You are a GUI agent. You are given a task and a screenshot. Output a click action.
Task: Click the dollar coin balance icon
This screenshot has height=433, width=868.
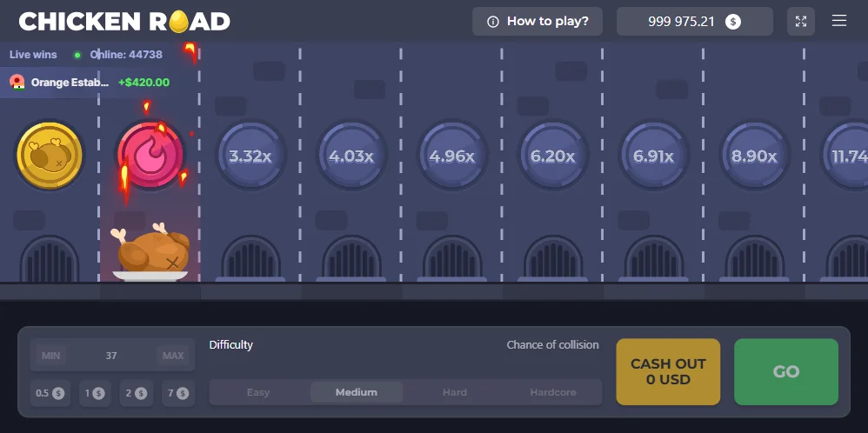(x=733, y=22)
